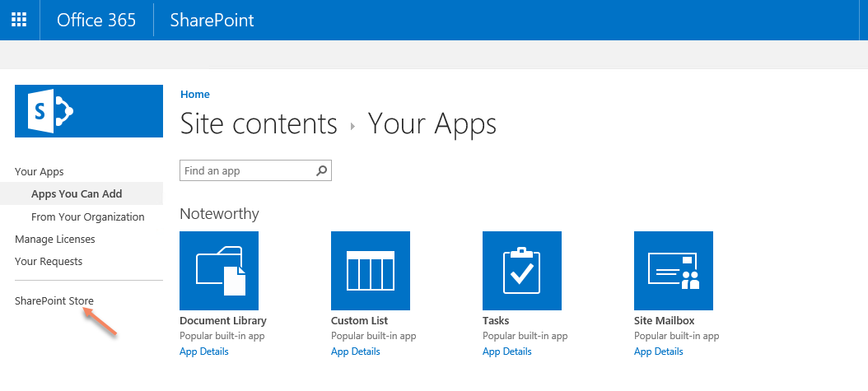Click the Custom List app name
This screenshot has width=868, height=391.
359,321
